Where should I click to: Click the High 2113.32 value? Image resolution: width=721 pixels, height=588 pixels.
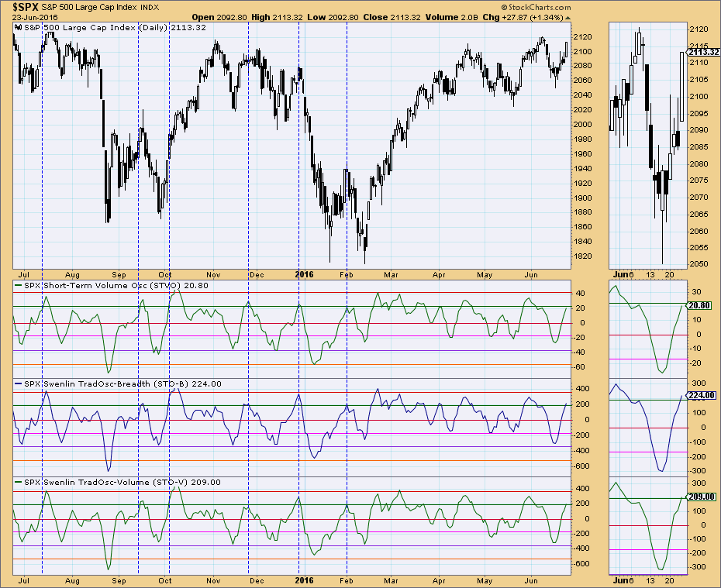pos(277,18)
